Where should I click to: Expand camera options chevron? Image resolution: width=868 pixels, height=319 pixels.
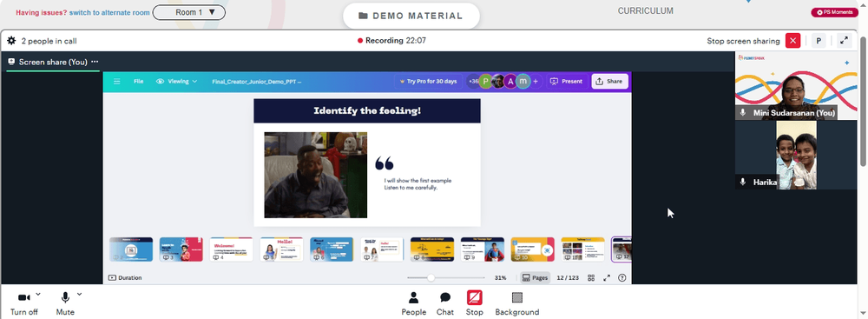37,294
